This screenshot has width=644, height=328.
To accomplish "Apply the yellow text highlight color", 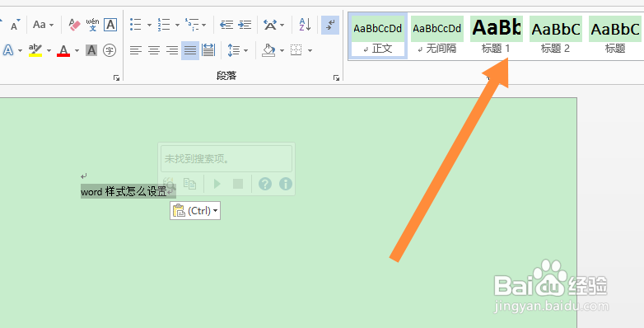I will [x=35, y=50].
